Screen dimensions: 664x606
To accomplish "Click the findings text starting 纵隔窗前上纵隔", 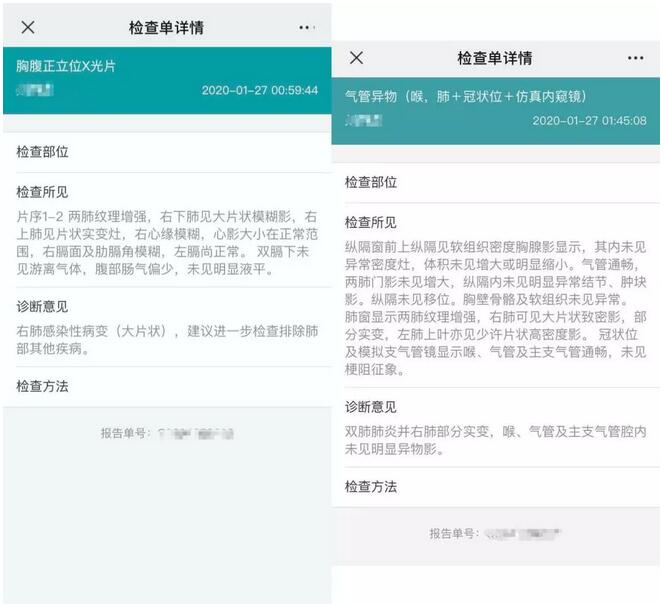I will tap(496, 308).
